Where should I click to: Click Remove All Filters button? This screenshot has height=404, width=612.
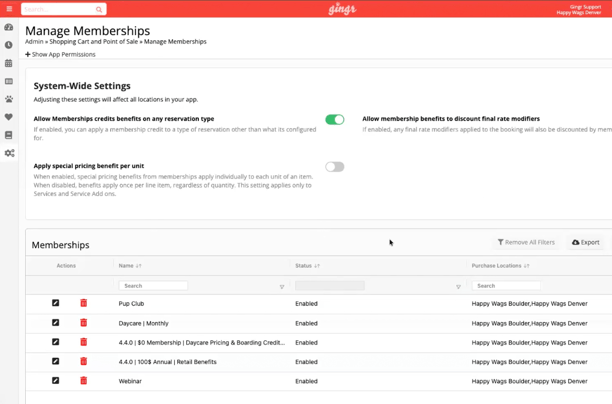pos(526,242)
